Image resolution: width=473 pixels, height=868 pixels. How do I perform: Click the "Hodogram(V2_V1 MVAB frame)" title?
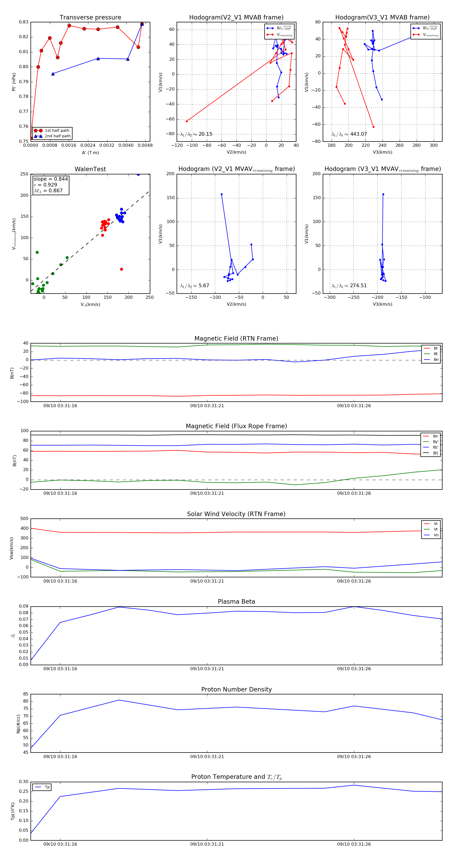click(236, 18)
